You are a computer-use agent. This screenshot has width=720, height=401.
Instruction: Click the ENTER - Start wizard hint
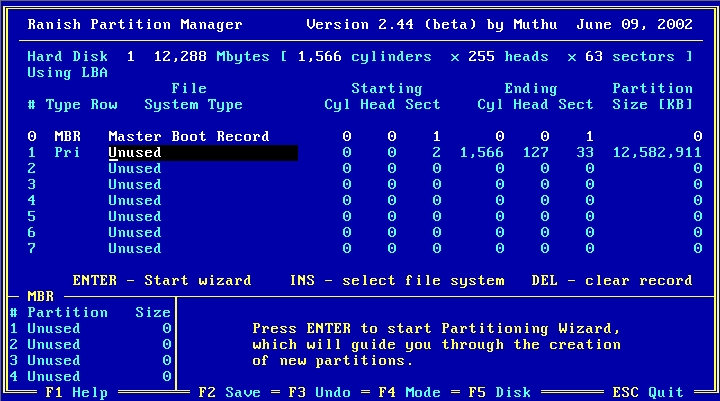click(x=162, y=281)
